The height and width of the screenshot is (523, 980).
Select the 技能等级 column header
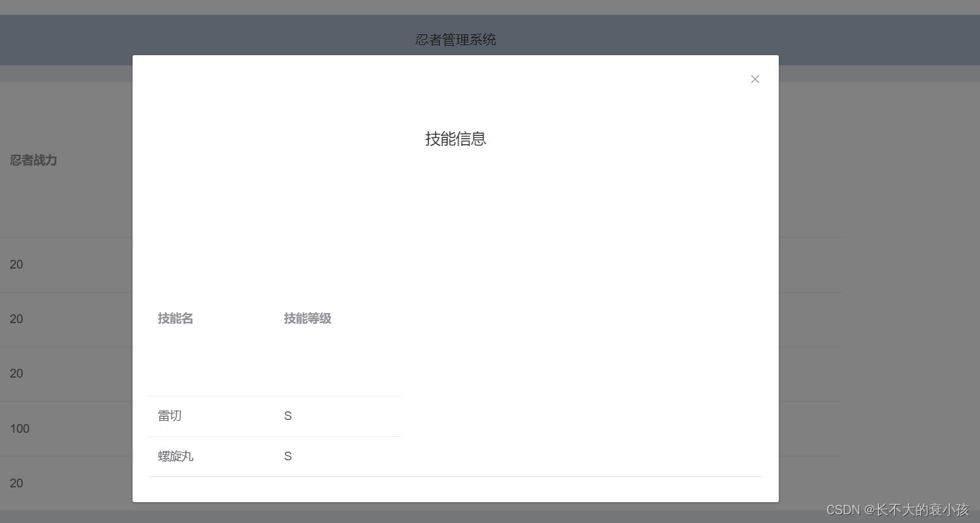308,318
